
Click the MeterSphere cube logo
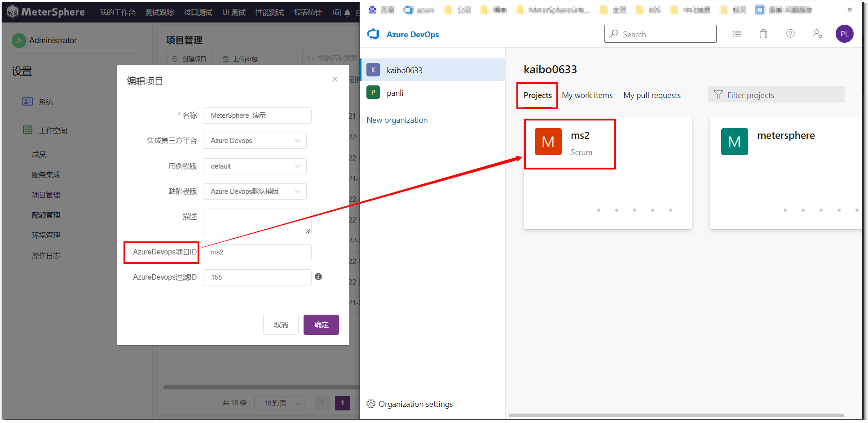12,12
